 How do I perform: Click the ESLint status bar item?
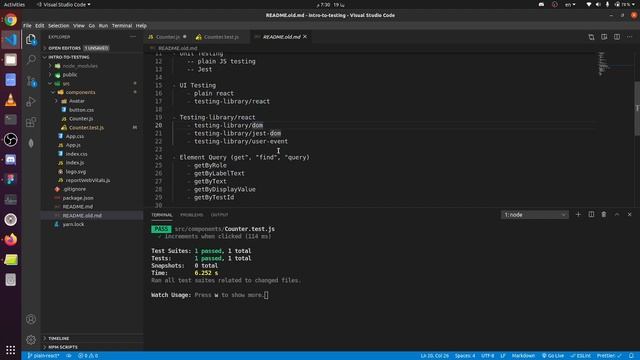click(x=581, y=356)
